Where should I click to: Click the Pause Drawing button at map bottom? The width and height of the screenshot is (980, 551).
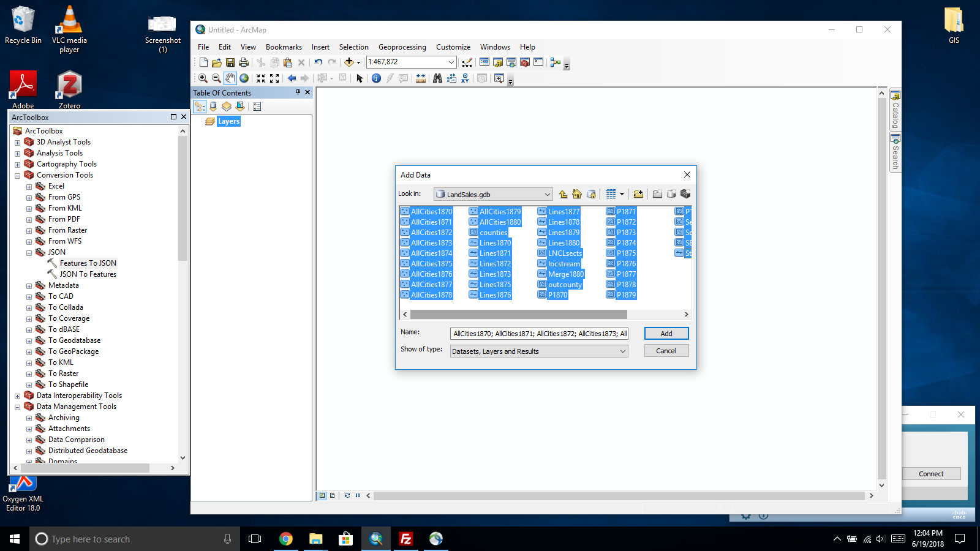click(x=358, y=495)
